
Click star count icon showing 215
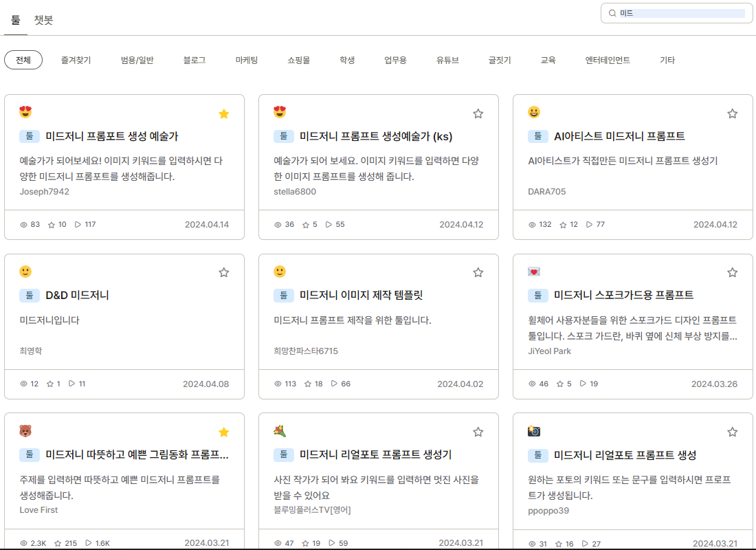click(x=58, y=543)
